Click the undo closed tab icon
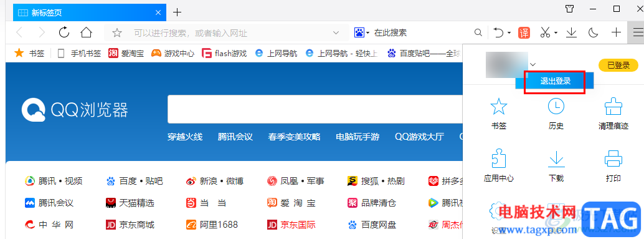 click(498, 32)
